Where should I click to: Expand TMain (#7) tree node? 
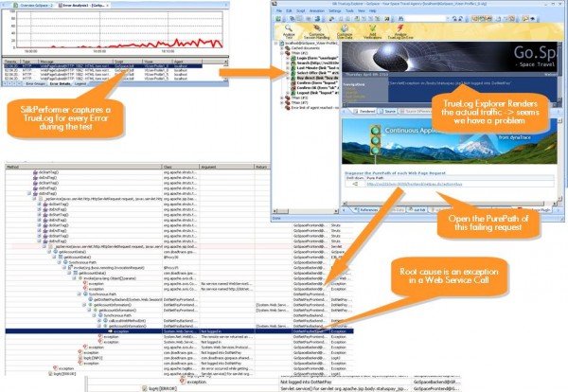(282, 103)
